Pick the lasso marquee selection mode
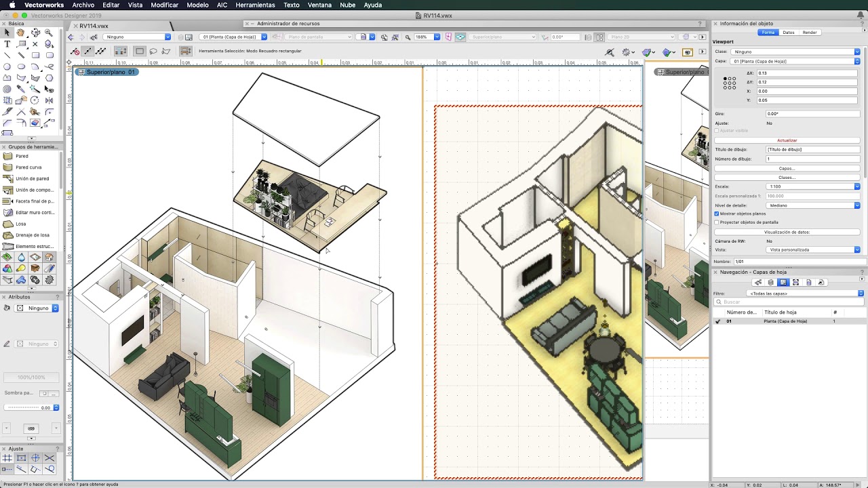868x488 pixels. click(x=153, y=51)
